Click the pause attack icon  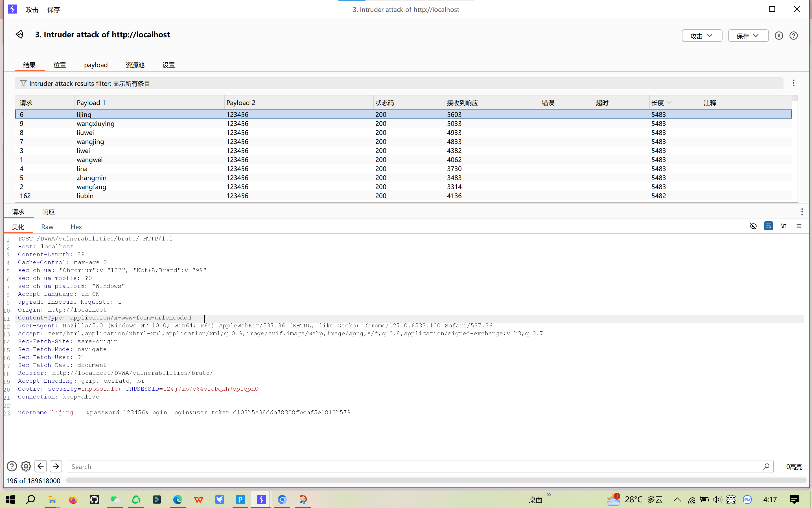coord(779,36)
